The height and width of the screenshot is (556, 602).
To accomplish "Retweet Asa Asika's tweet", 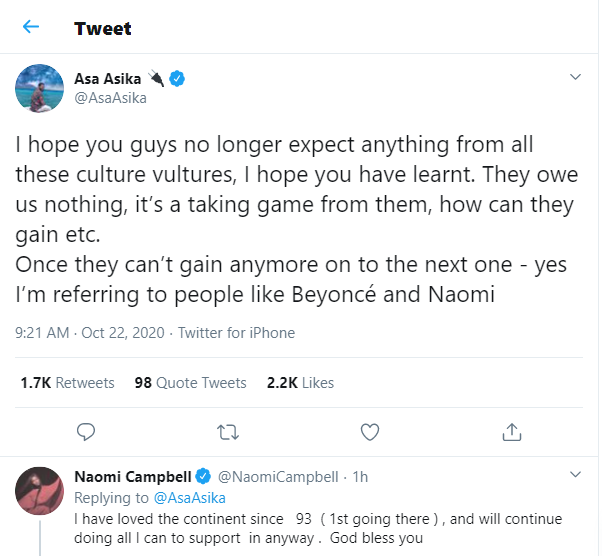I will click(228, 432).
